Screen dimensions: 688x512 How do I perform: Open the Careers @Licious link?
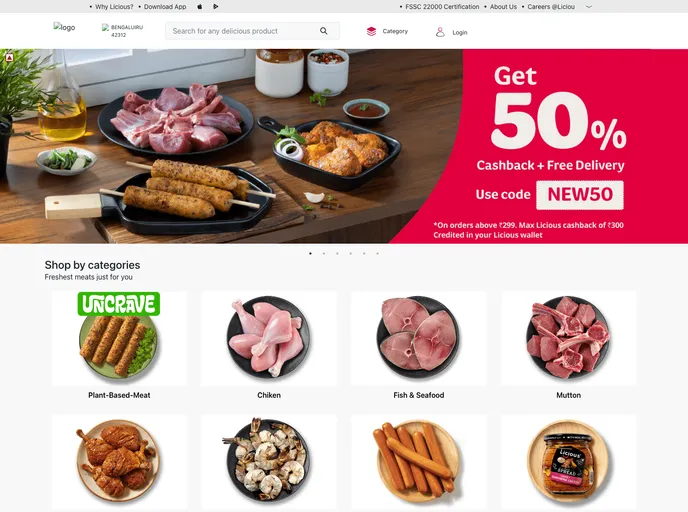point(551,7)
